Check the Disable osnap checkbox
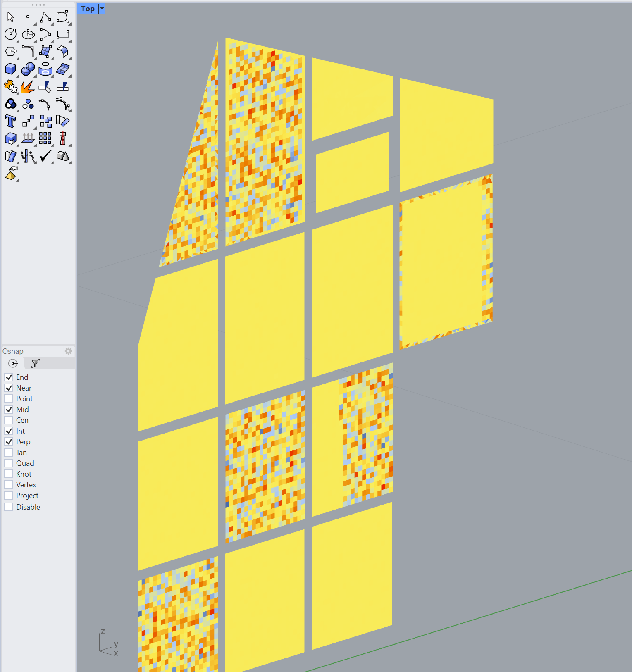Viewport: 632px width, 672px height. [9, 507]
